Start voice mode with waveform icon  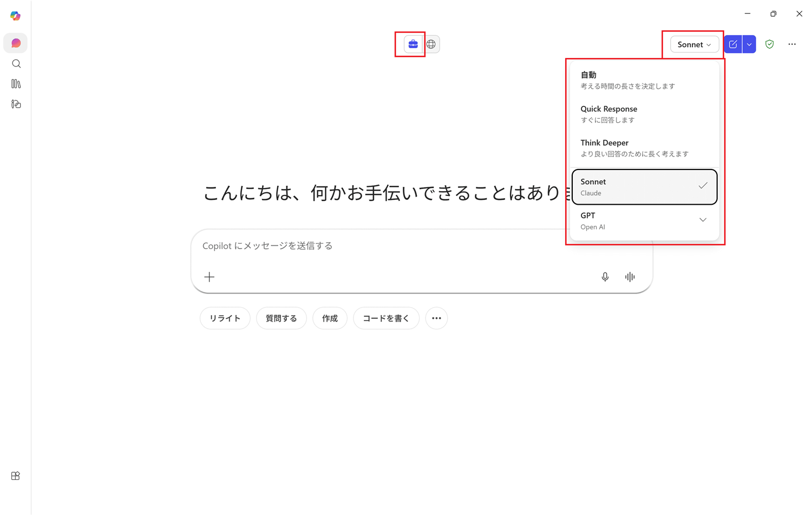[630, 277]
